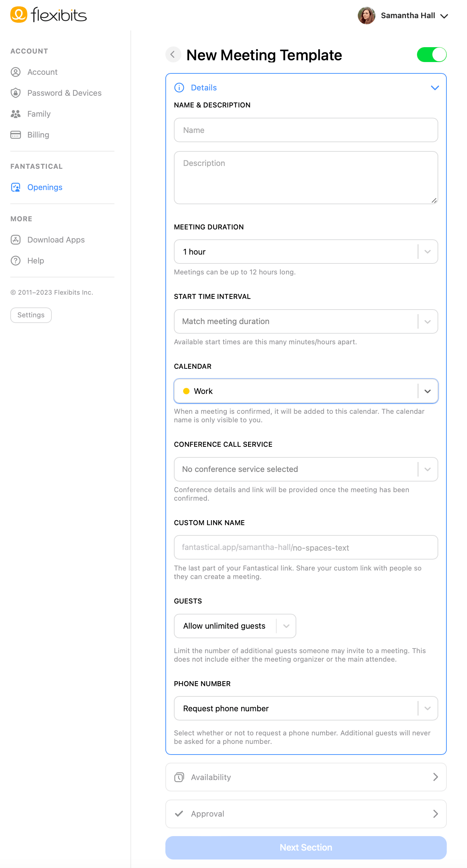Open the Billing page

click(x=38, y=135)
